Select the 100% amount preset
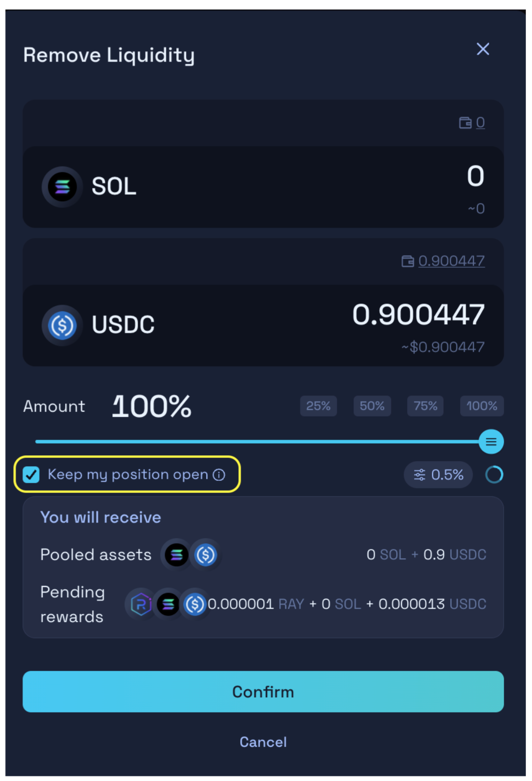 tap(482, 406)
